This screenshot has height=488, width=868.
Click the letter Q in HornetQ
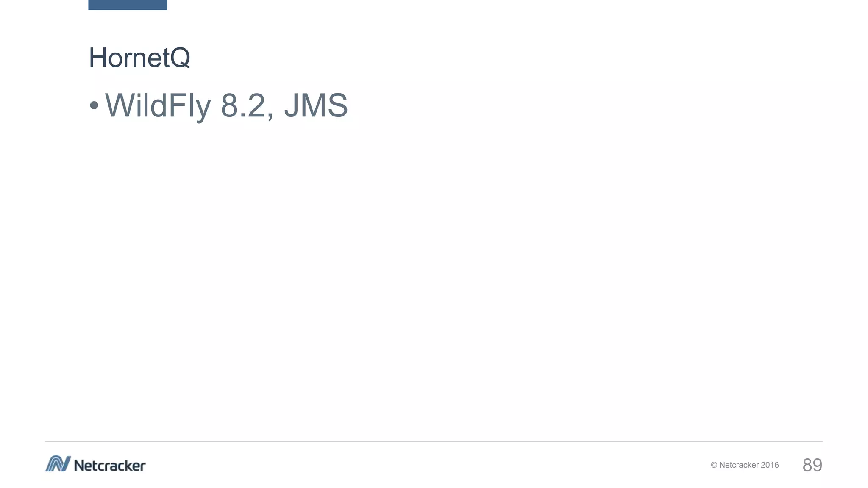click(x=180, y=58)
